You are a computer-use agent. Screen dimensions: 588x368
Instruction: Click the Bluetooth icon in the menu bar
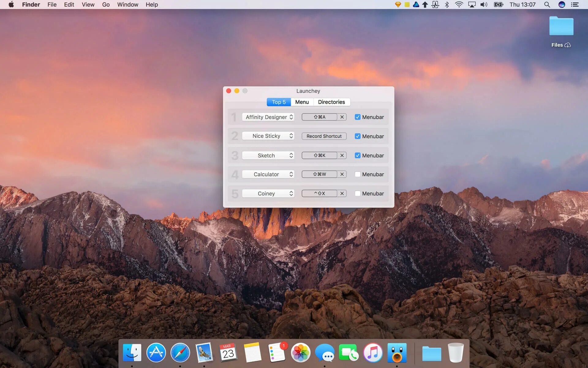coord(446,5)
